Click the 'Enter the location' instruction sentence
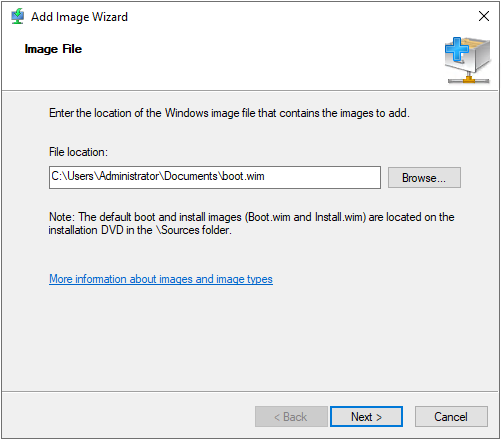This screenshot has width=501, height=440. (229, 113)
